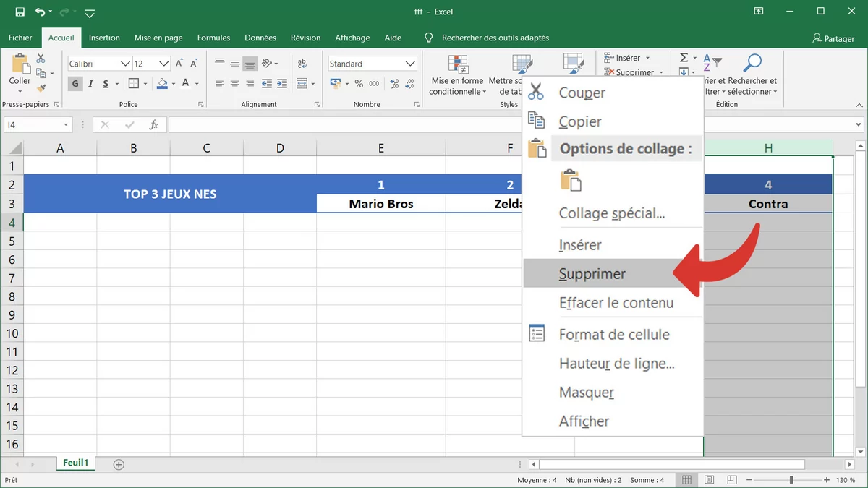The width and height of the screenshot is (868, 488).
Task: Align text to vertical middle
Action: (234, 63)
